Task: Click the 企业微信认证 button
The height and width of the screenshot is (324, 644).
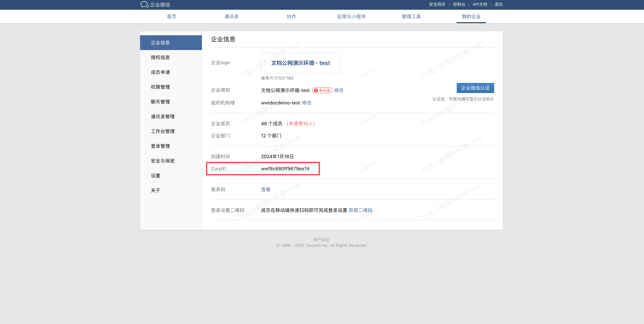Action: [x=475, y=88]
